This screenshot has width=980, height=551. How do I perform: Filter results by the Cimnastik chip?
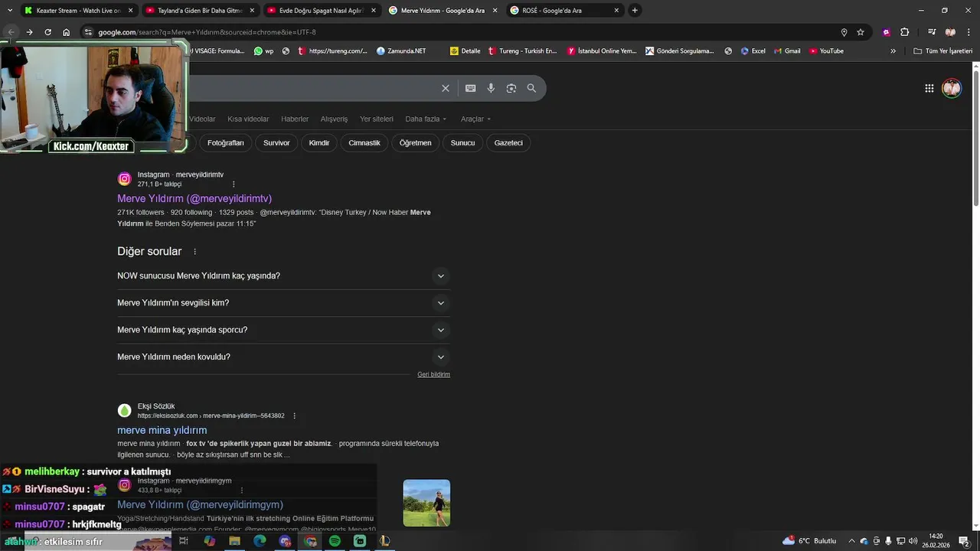(364, 143)
